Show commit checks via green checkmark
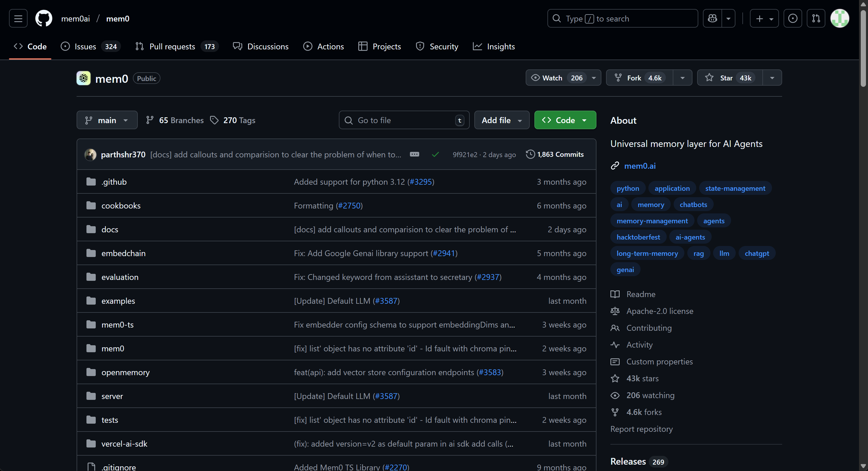This screenshot has height=471, width=868. click(435, 154)
